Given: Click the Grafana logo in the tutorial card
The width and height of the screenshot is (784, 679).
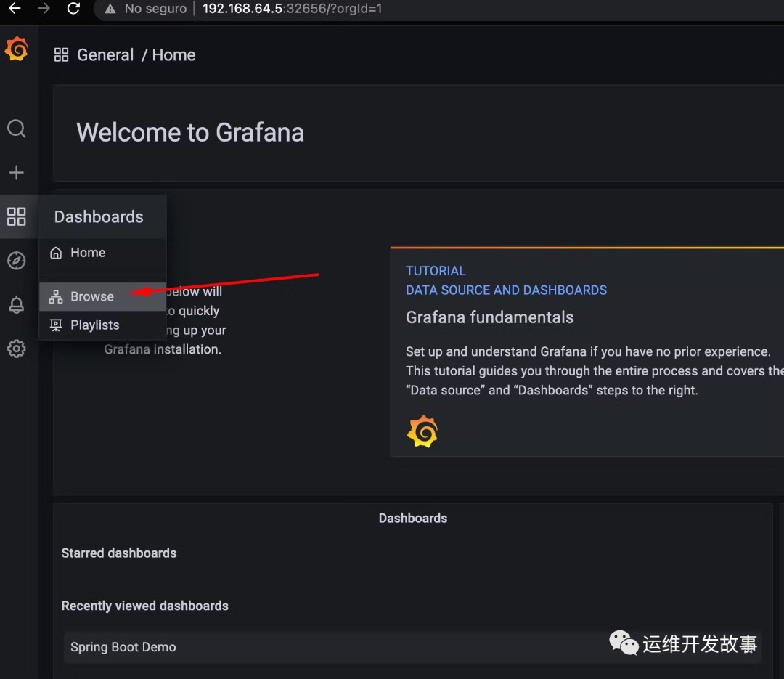Looking at the screenshot, I should pyautogui.click(x=422, y=431).
